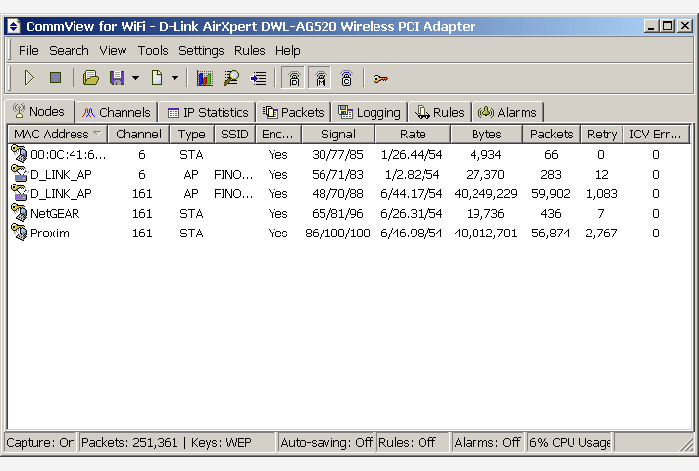The width and height of the screenshot is (699, 471).
Task: Click signal value 86/100/100
Action: coord(338,233)
